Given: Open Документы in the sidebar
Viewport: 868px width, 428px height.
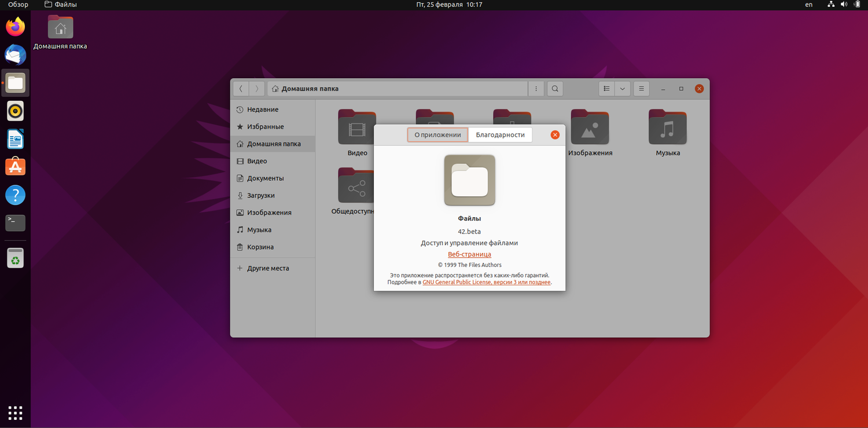Looking at the screenshot, I should [273, 178].
